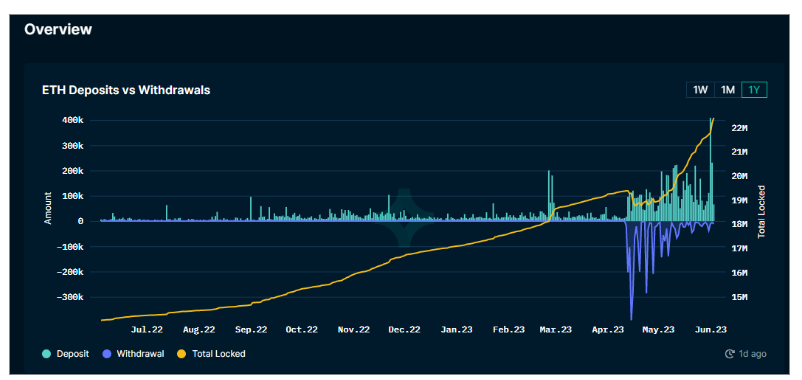
Task: Click the Apr.23 x-axis label
Action: 608,330
